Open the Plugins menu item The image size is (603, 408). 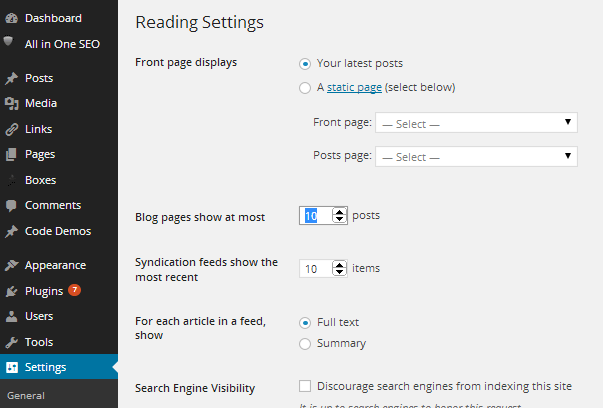point(44,291)
